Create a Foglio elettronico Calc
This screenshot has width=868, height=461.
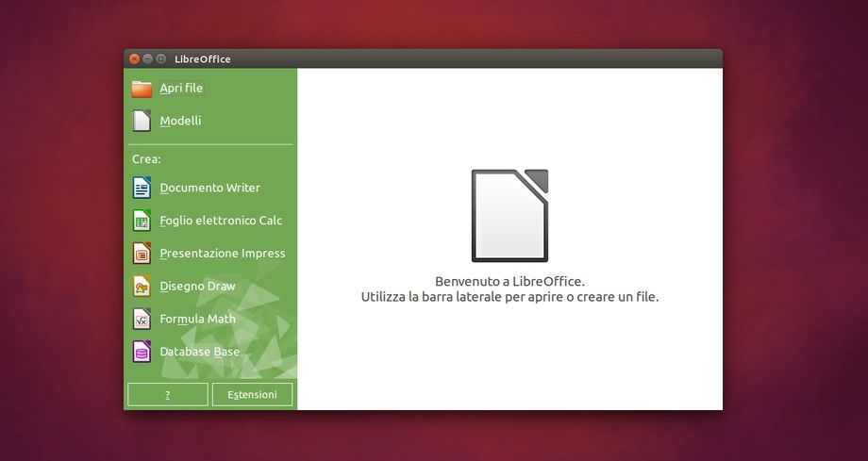[x=221, y=221]
